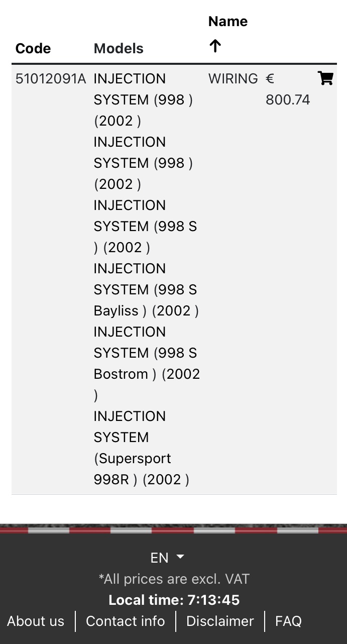This screenshot has height=644, width=347.
Task: Add WIRING part to shopping cart
Action: (325, 78)
